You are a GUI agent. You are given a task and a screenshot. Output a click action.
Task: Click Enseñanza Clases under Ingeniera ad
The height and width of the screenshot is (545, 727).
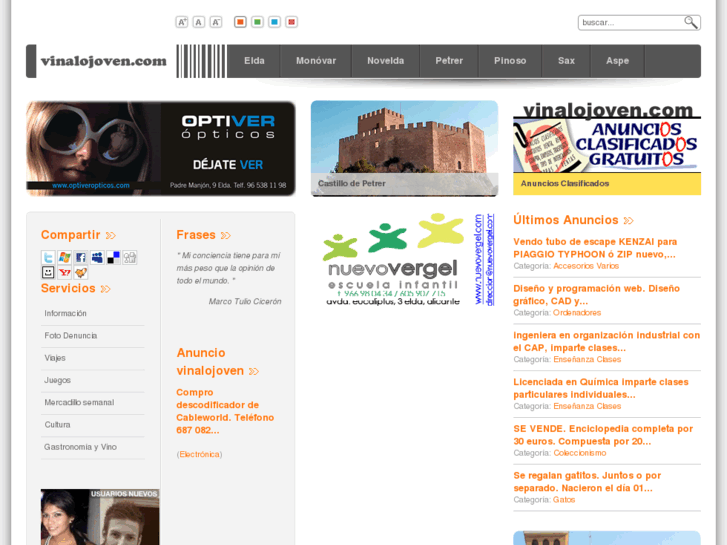587,360
